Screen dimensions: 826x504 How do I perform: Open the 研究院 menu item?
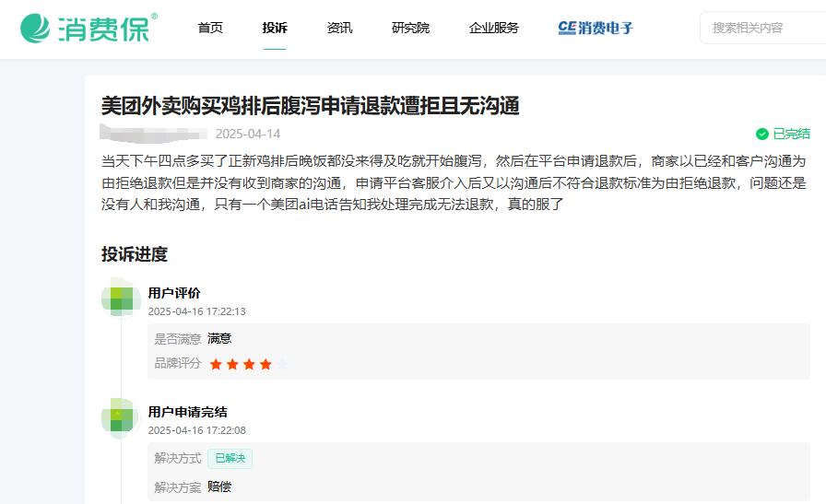411,28
